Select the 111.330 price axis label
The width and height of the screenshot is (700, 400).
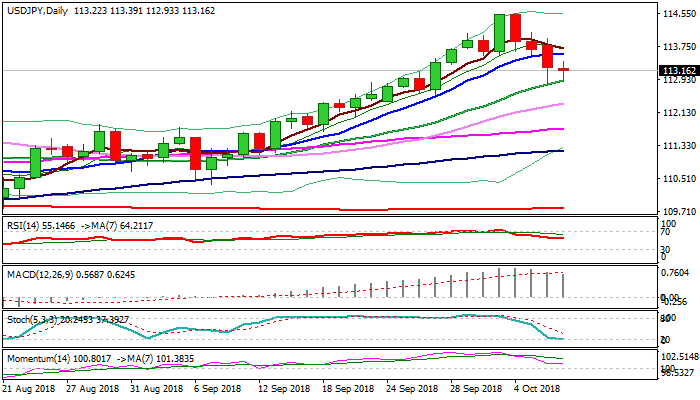[x=679, y=146]
